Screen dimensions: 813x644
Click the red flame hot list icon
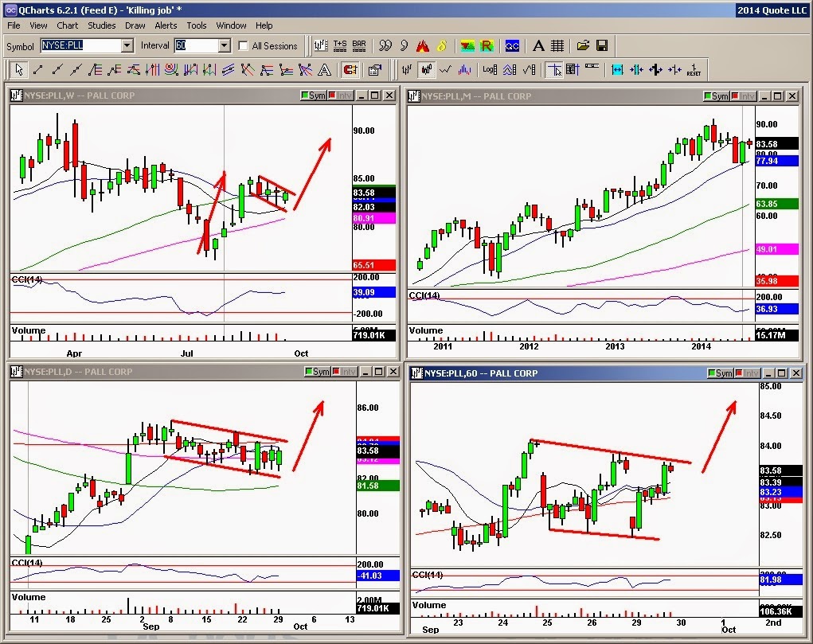point(423,45)
